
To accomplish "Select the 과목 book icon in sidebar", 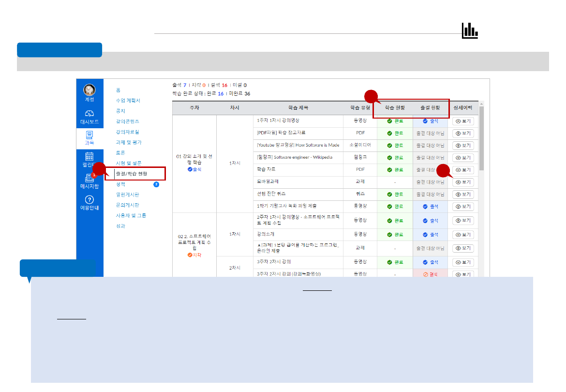I will coord(89,135).
